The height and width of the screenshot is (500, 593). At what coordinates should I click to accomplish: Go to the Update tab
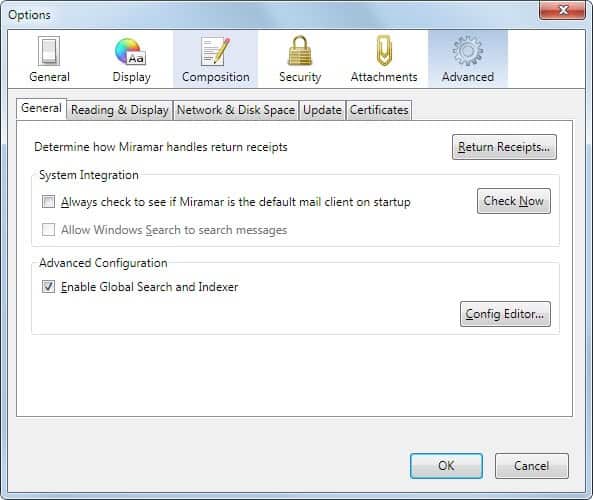322,110
